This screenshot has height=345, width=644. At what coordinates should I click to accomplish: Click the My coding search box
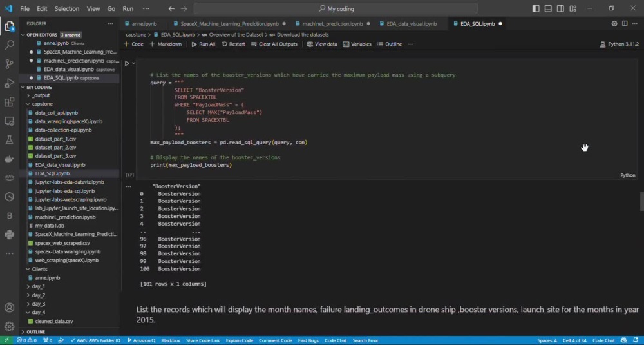point(336,8)
